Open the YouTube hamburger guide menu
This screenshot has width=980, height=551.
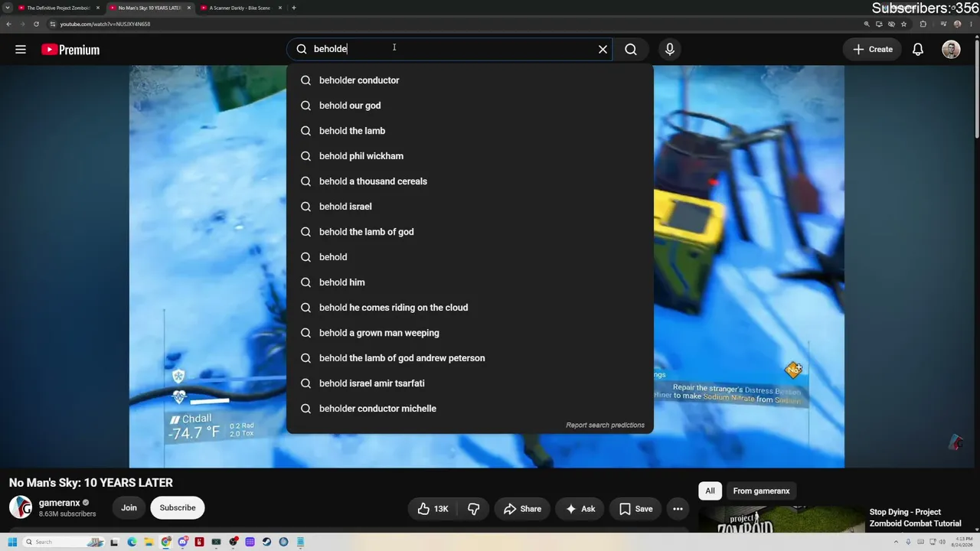pyautogui.click(x=21, y=50)
